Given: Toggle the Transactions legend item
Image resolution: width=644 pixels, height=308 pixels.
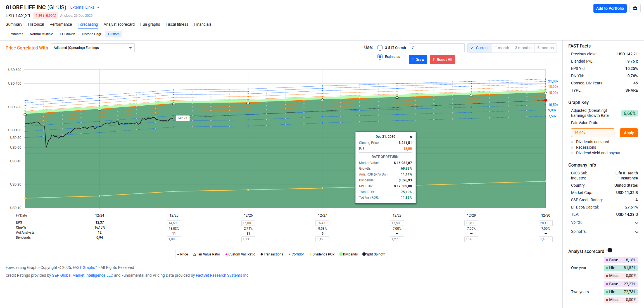Looking at the screenshot, I should 272,254.
